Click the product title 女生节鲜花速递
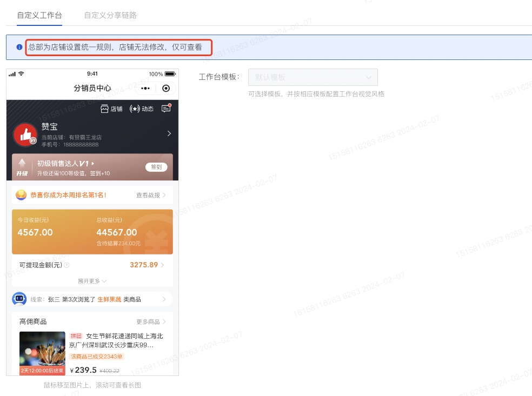Screen dimensions: 532x396 116,340
